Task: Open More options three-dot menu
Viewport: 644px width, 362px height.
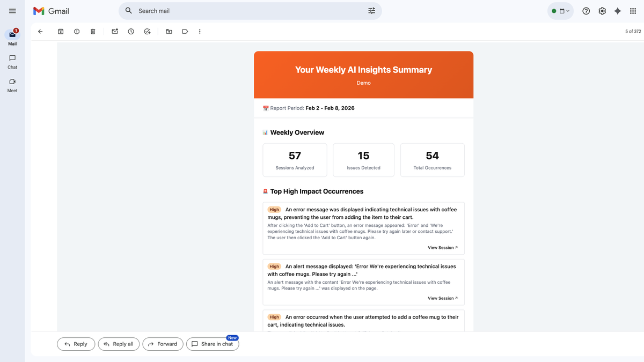Action: pyautogui.click(x=200, y=32)
